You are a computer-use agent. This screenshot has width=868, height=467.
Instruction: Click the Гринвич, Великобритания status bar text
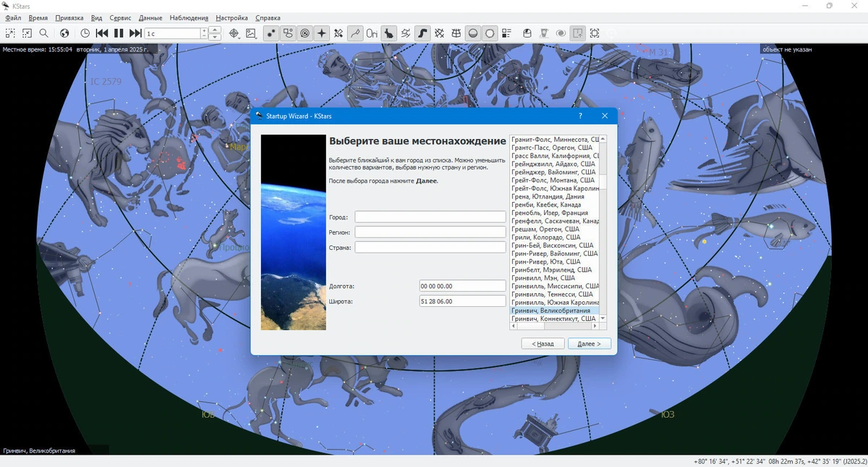click(x=39, y=450)
